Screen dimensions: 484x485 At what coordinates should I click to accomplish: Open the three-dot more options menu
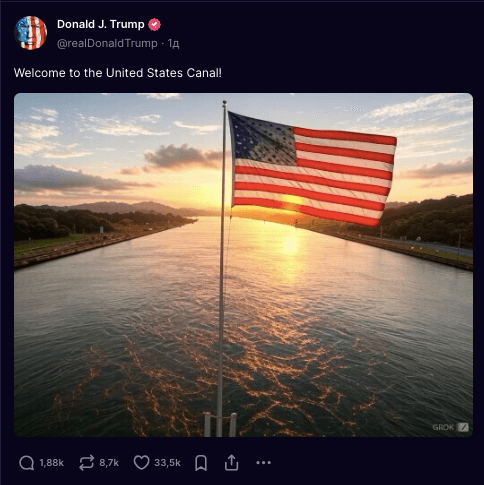tap(263, 463)
